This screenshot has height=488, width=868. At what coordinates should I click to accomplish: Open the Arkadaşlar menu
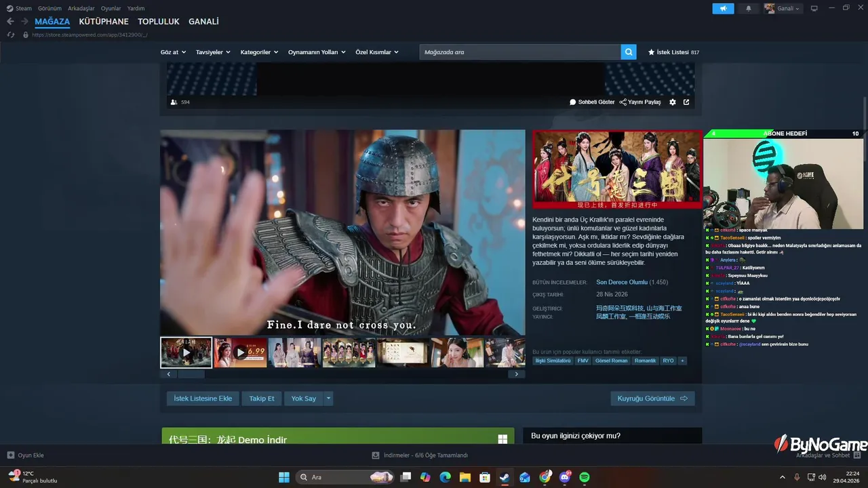tap(81, 8)
